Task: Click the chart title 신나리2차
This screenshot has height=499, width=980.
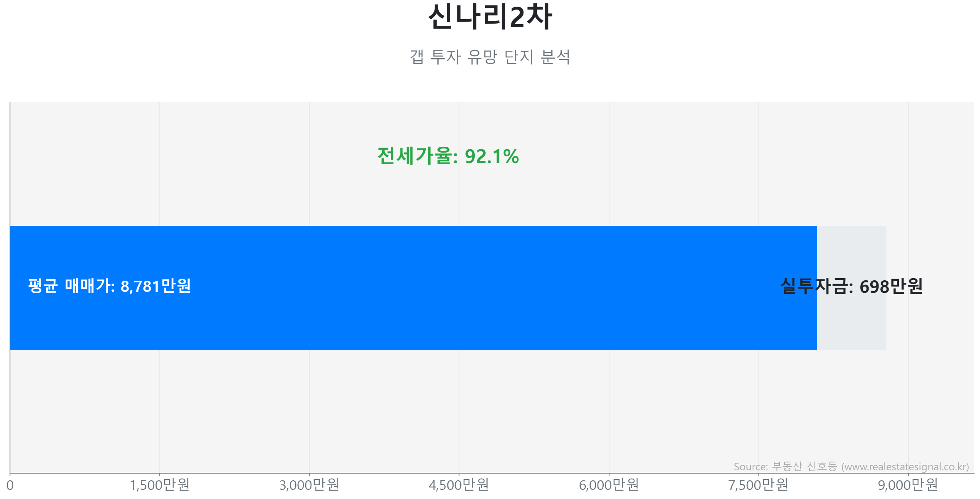Action: (490, 17)
